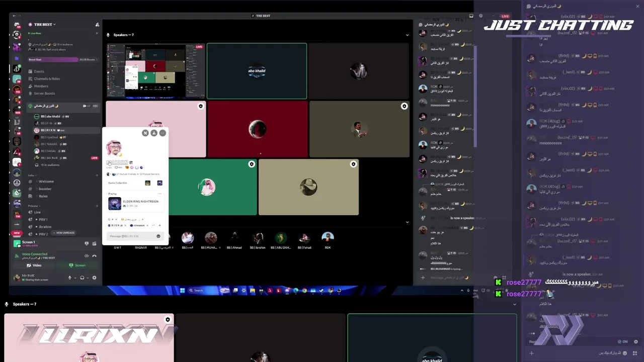Collapse the lower Speakers — 7 chevron

pos(514,304)
